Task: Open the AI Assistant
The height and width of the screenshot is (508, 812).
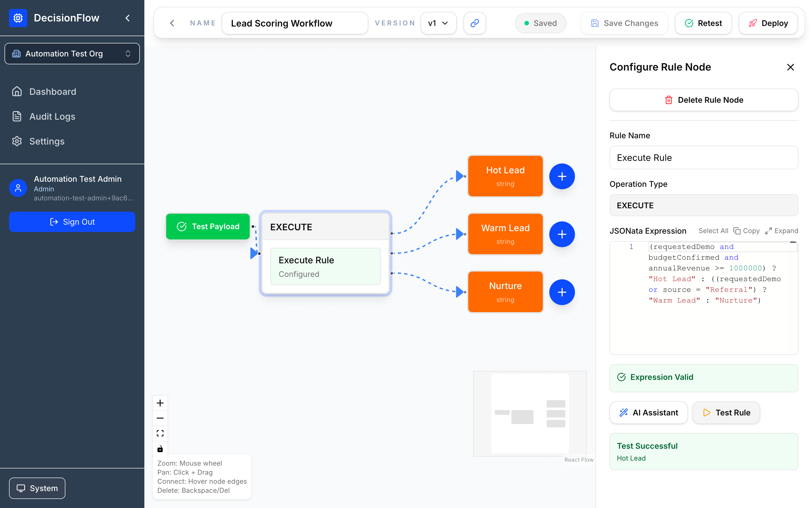Action: click(x=648, y=413)
